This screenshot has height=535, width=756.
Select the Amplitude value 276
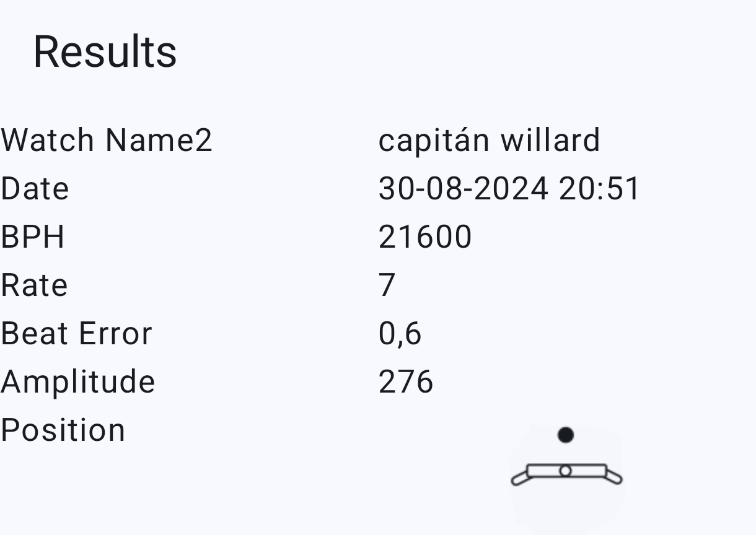point(405,381)
